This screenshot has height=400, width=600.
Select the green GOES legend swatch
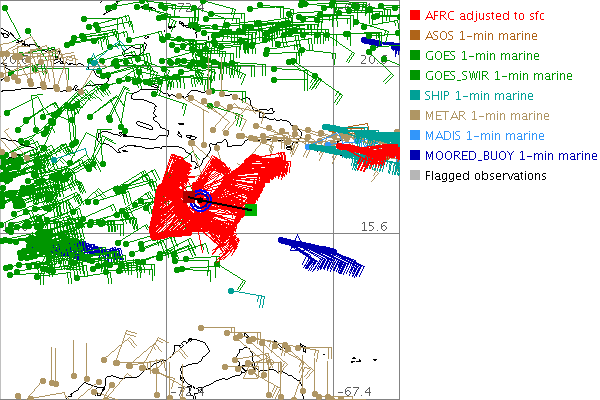[x=416, y=56]
